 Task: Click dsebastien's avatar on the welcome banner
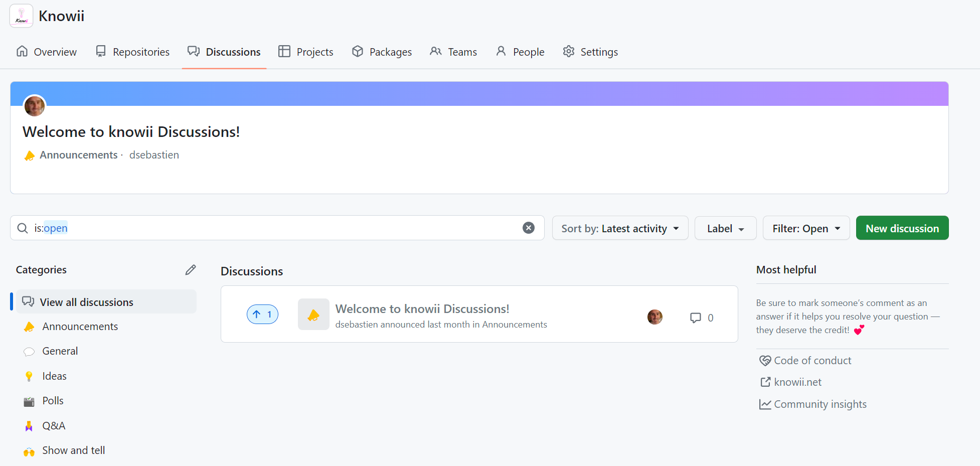click(x=35, y=106)
